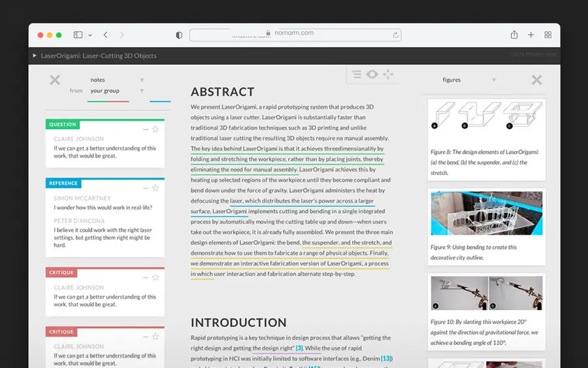Toggle the Safari sidebar icon

(x=78, y=35)
